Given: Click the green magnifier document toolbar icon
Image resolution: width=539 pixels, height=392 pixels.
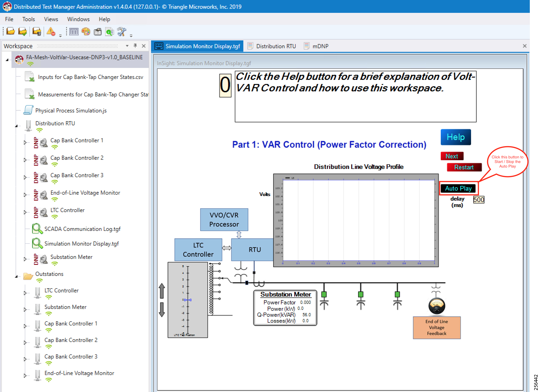Looking at the screenshot, I should [110, 32].
